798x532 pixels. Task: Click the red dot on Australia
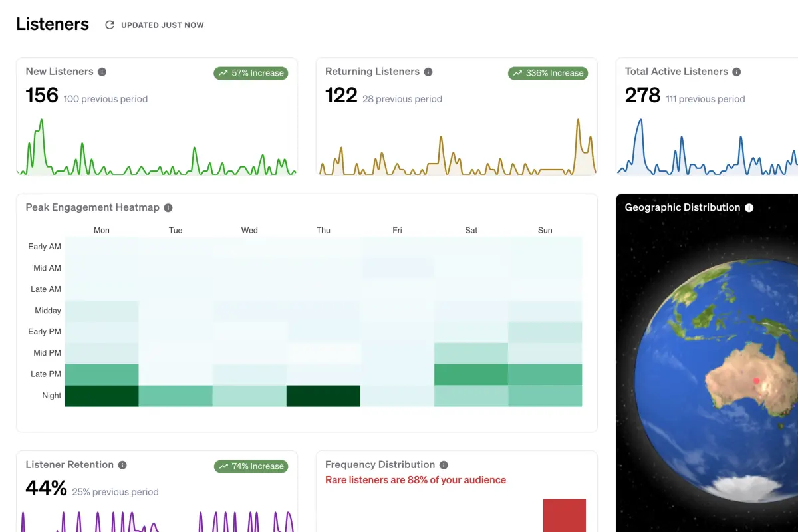coord(755,381)
